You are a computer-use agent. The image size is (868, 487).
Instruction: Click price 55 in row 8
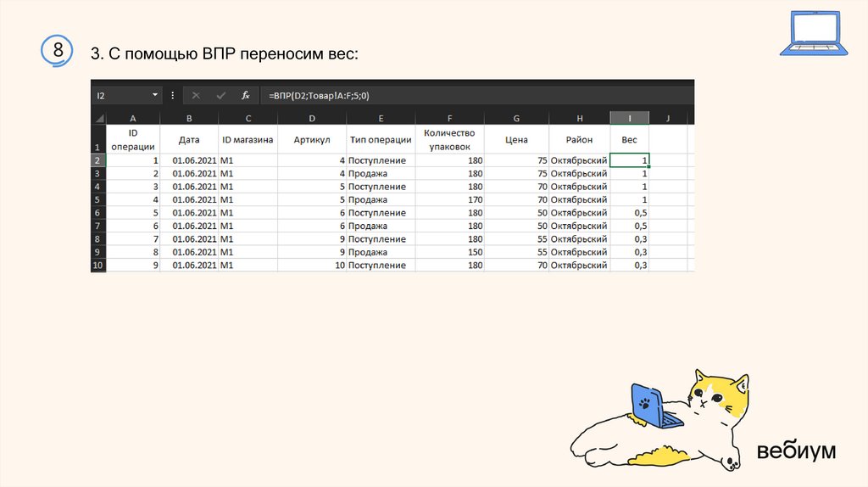click(516, 238)
